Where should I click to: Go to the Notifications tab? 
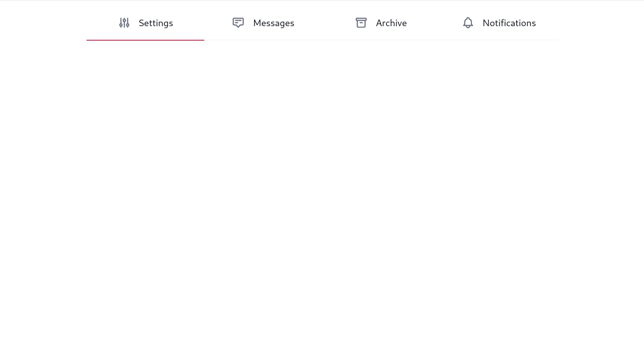coord(499,23)
